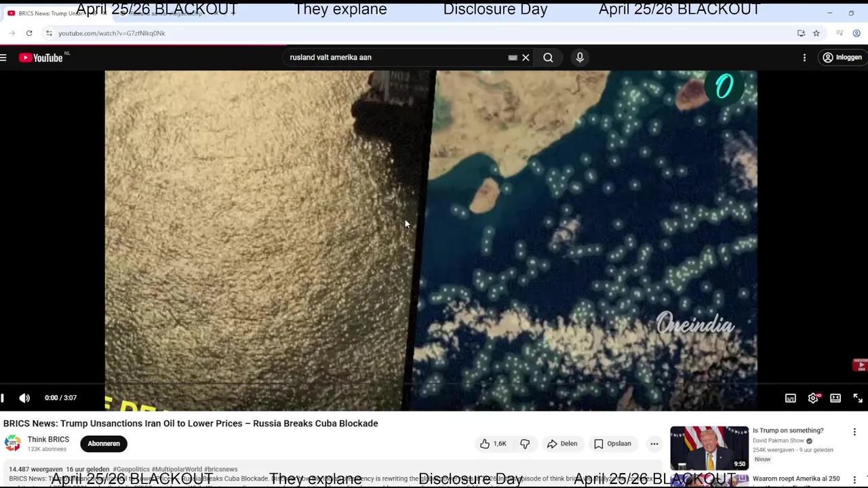Go forward in the browser toolbar

tap(12, 33)
